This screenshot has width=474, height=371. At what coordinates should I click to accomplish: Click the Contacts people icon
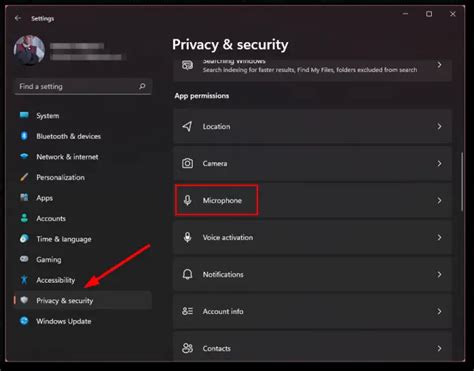pos(187,348)
